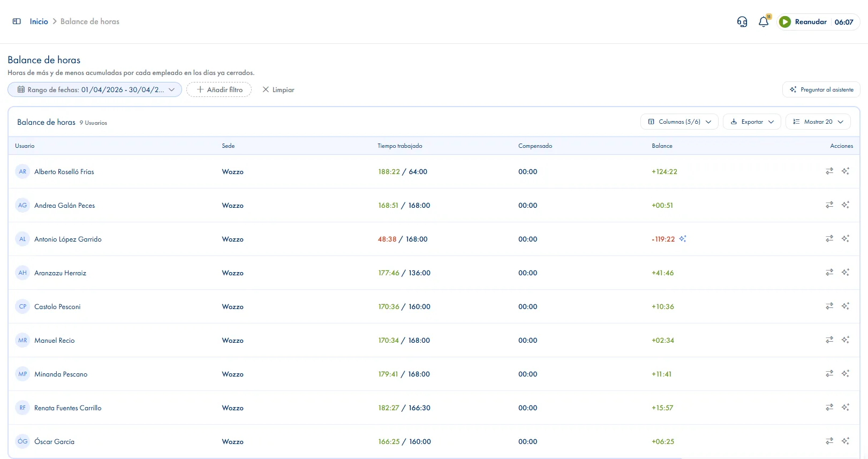The height and width of the screenshot is (459, 868).
Task: Open the Rango de fechas filter dropdown
Action: pyautogui.click(x=95, y=89)
